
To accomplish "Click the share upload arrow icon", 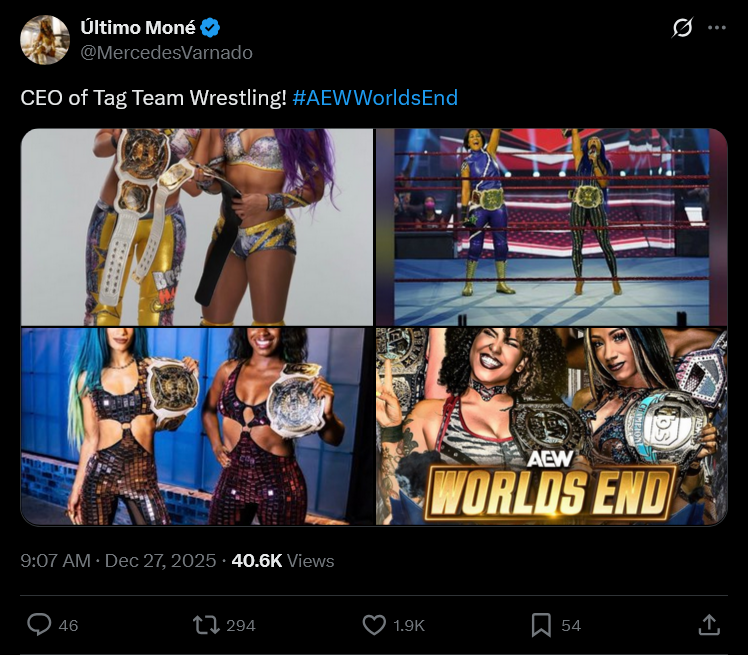I will click(x=709, y=625).
